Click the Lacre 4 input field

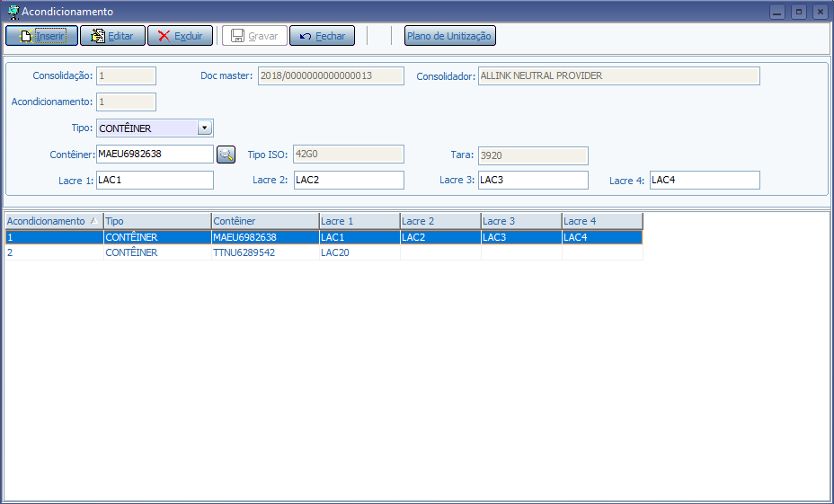pyautogui.click(x=705, y=181)
